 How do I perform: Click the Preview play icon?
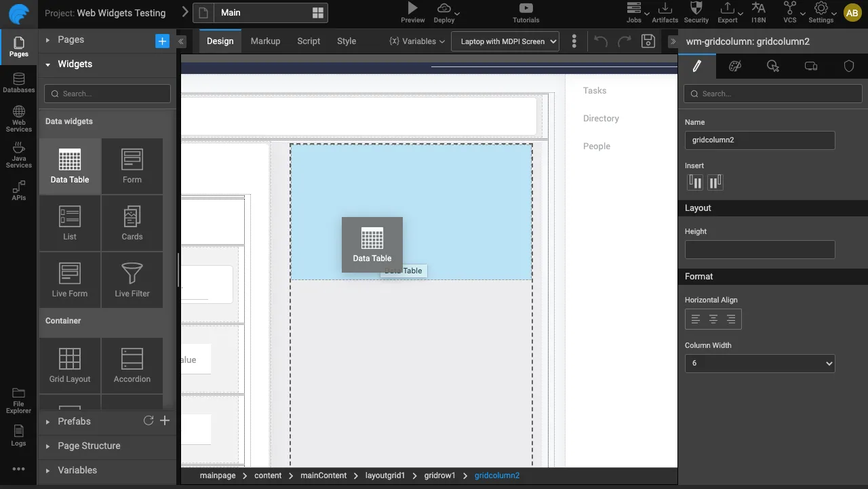click(x=412, y=9)
